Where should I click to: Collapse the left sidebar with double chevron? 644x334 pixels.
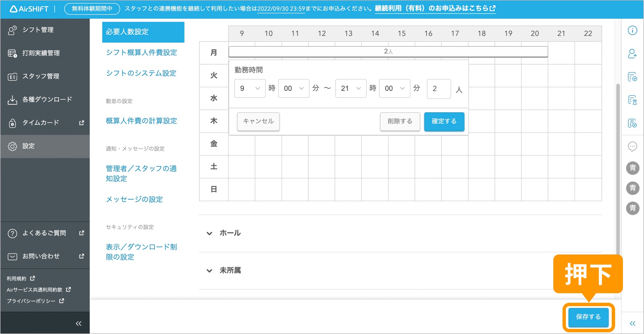(x=78, y=323)
